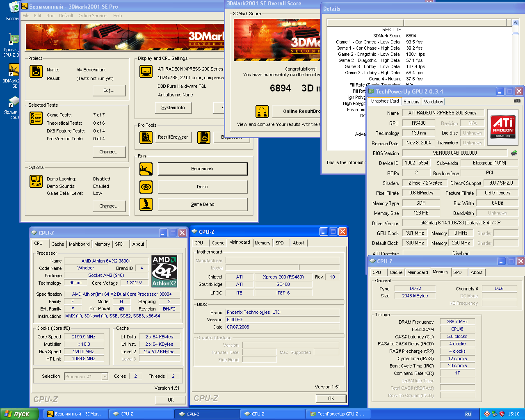Click the Safely Remove Hardware tray icon

point(494,414)
